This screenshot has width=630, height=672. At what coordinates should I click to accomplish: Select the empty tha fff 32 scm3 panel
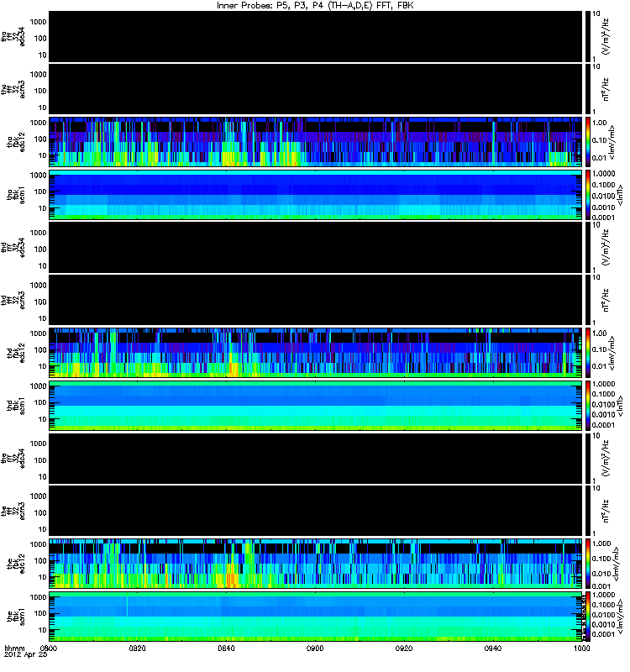tap(316, 89)
